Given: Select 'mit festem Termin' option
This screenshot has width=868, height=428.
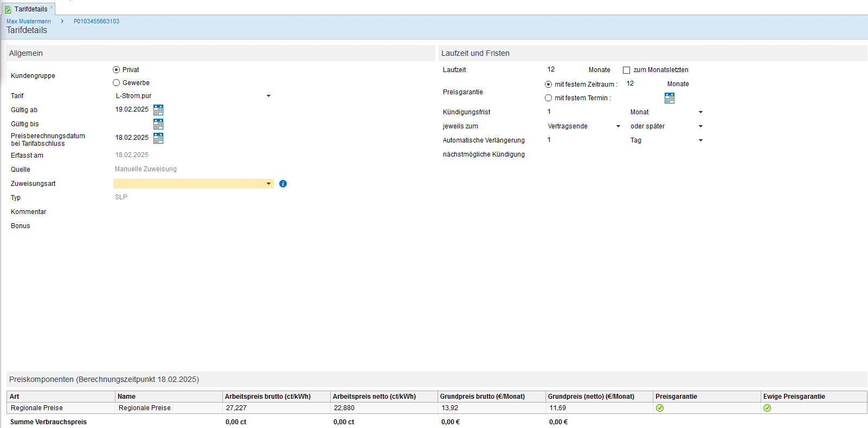Looking at the screenshot, I should 548,98.
